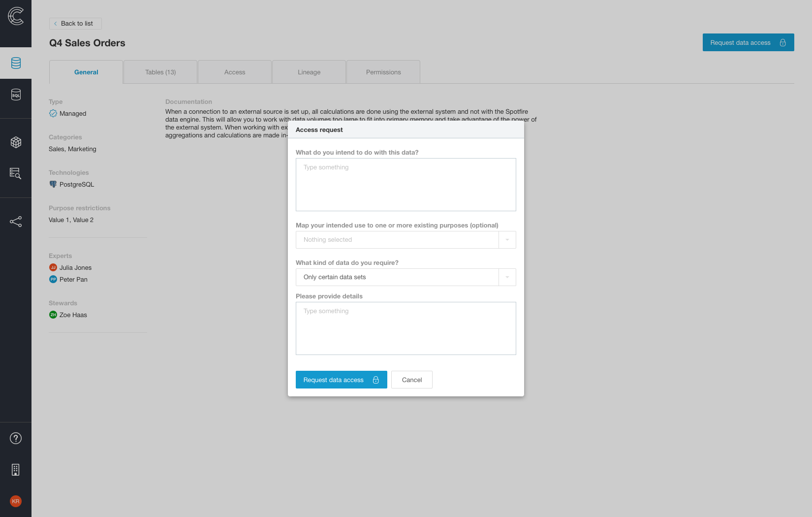Expand the existing purposes dropdown arrow
Viewport: 812px width, 517px height.
(507, 240)
